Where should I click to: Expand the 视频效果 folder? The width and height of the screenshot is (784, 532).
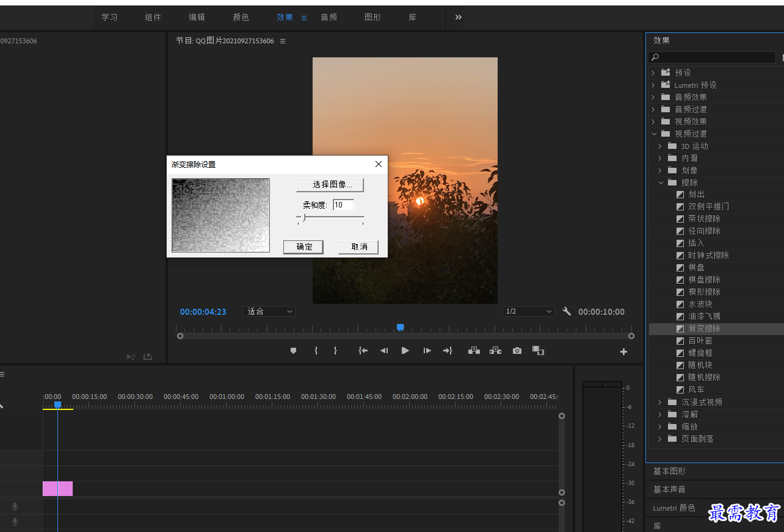tap(653, 121)
